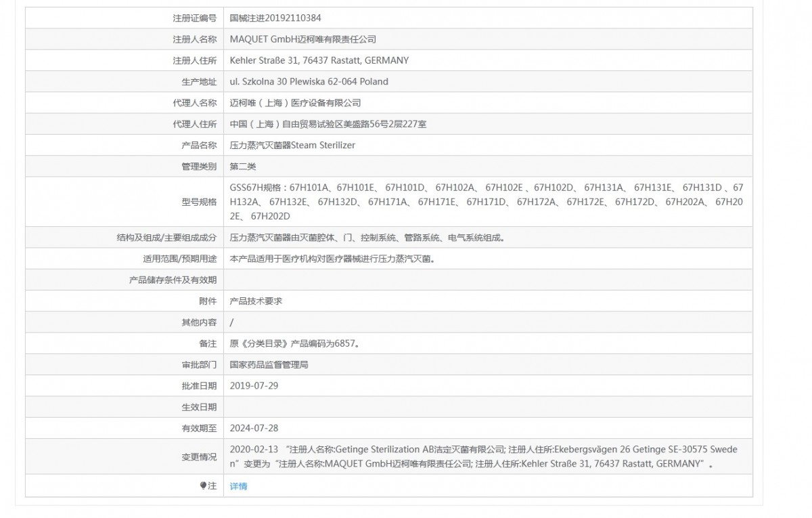The image size is (812, 518).
Task: Click the approval department 国家药品监督管理局
Action: click(269, 364)
